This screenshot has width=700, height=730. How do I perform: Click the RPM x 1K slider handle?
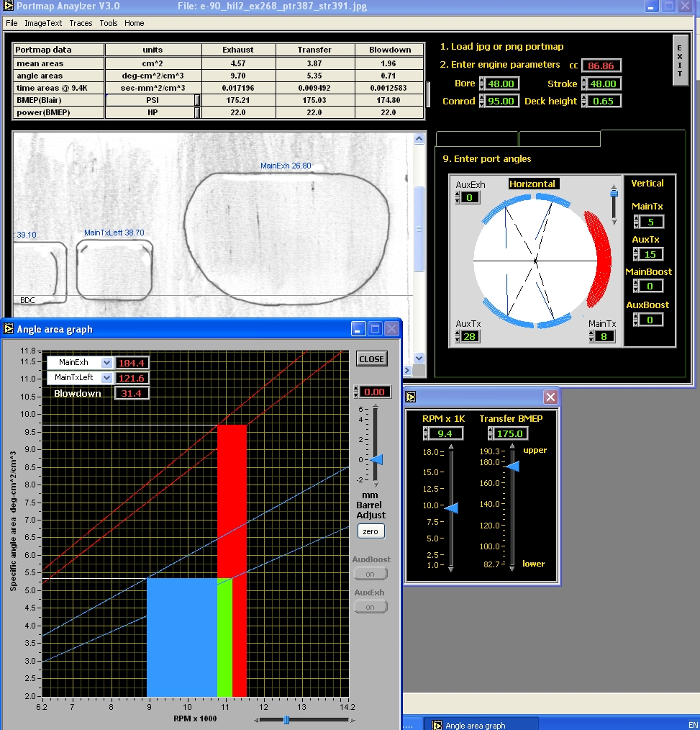tap(452, 508)
